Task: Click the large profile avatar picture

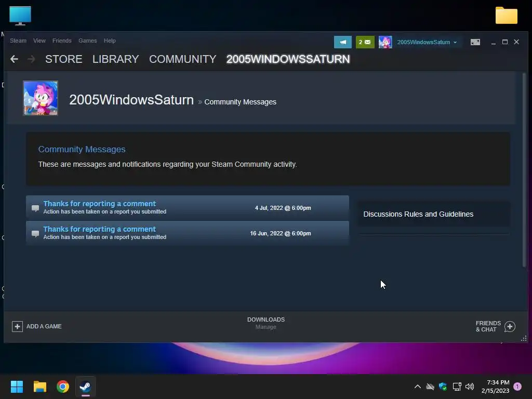Action: pos(41,98)
